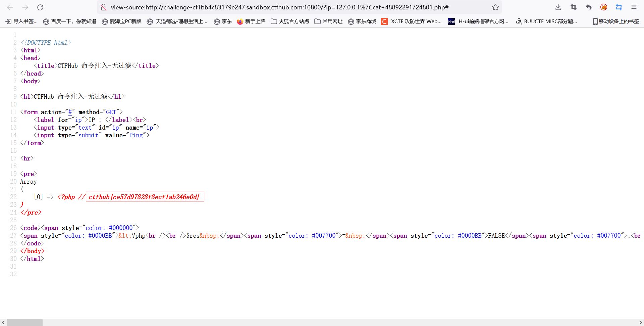
Task: Click color value #000000 on line 26
Action: pyautogui.click(x=121, y=228)
